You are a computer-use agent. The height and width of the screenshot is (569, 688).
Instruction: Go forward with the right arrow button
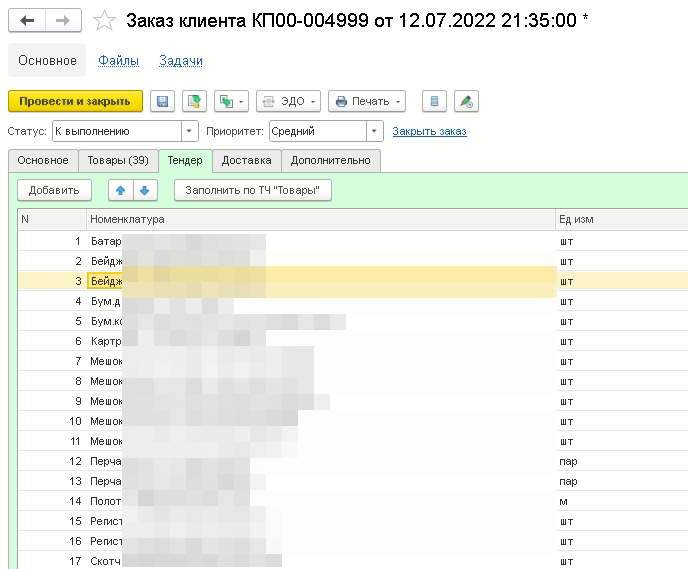[62, 21]
